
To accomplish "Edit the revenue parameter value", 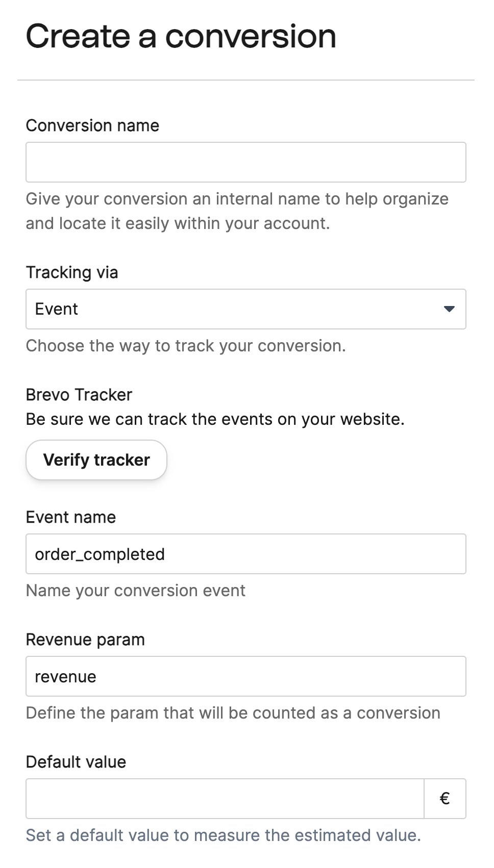I will [x=65, y=676].
